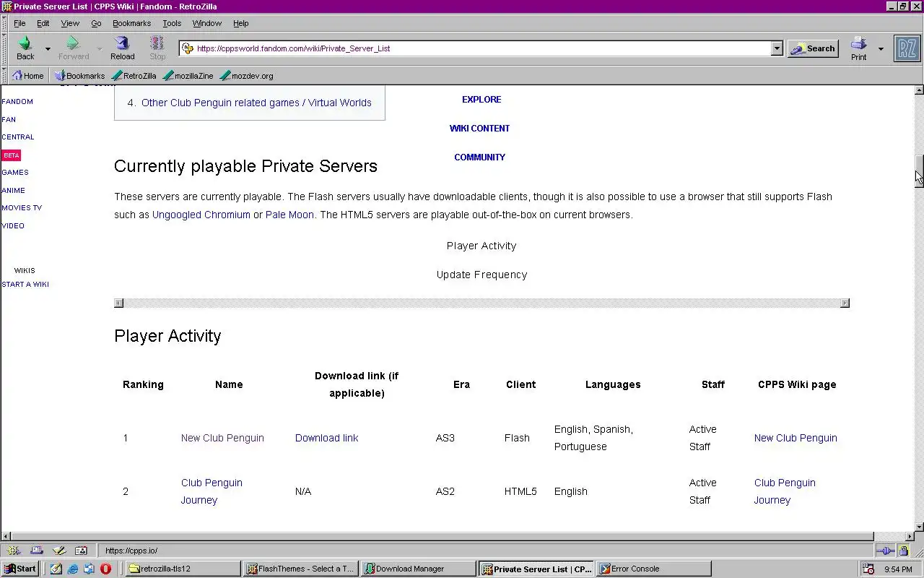Click the site icon in the URL bar

[188, 48]
